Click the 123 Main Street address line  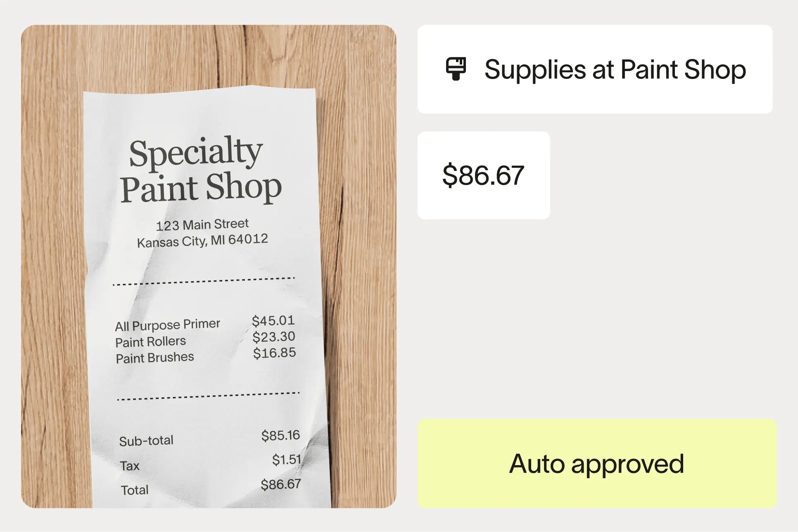(202, 225)
